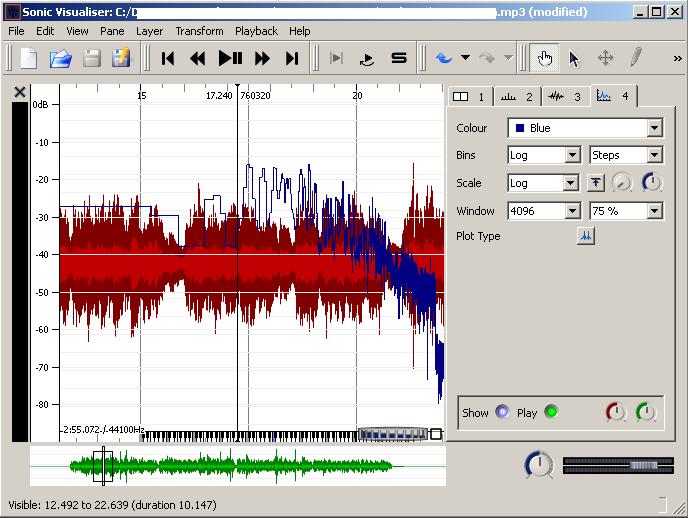Expand the Window size 4096 dropdown

click(544, 211)
